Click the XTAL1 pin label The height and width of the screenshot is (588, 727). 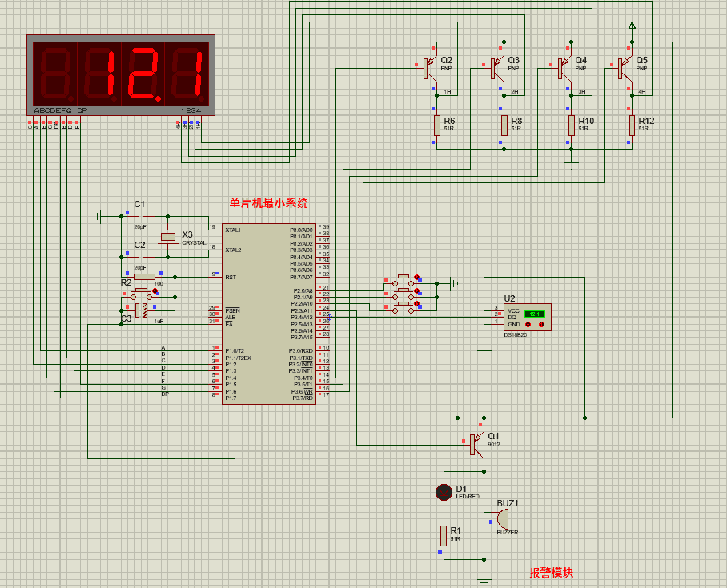tap(233, 230)
